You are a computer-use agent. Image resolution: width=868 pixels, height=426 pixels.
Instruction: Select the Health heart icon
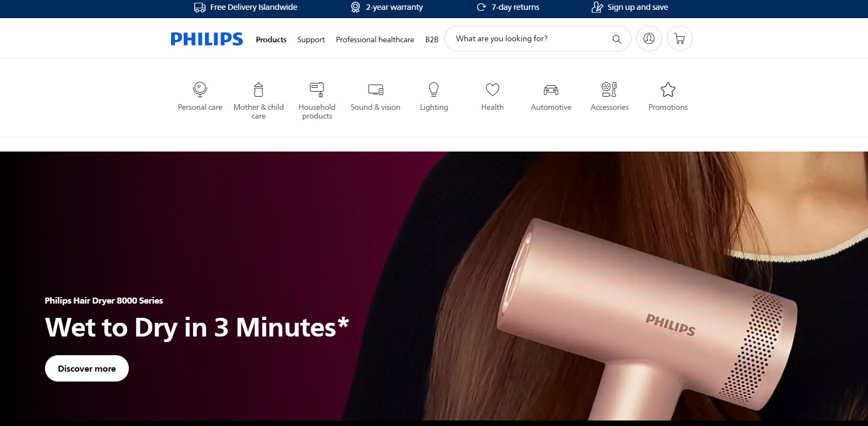pos(492,89)
